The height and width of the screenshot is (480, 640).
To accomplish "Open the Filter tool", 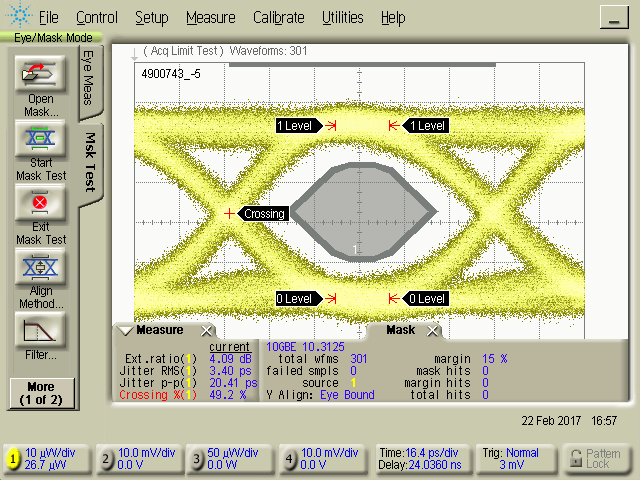I will 40,331.
